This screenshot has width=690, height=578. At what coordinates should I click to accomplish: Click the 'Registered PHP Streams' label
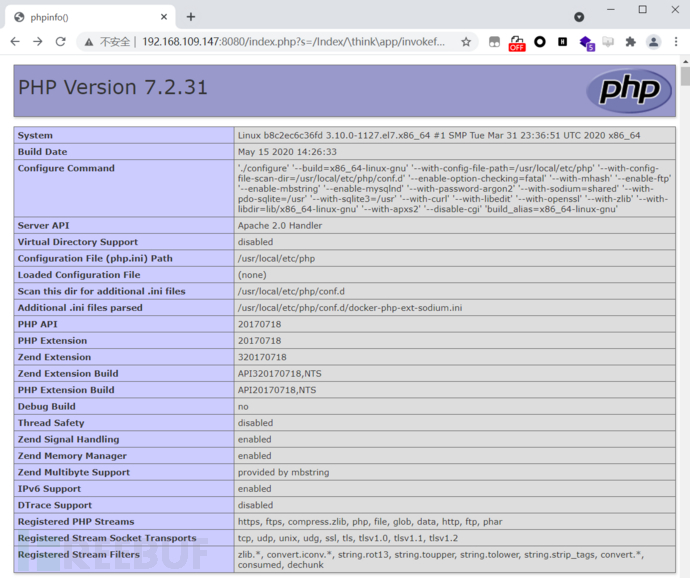click(76, 522)
